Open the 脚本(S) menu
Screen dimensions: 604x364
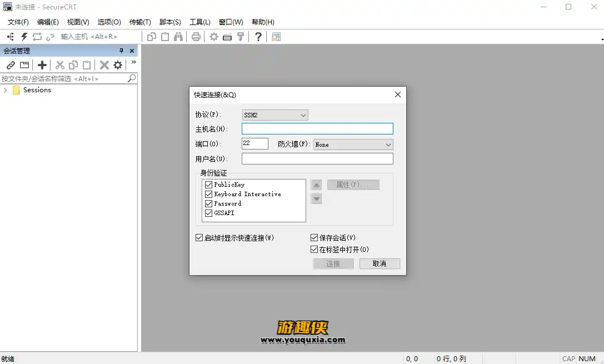tap(170, 22)
